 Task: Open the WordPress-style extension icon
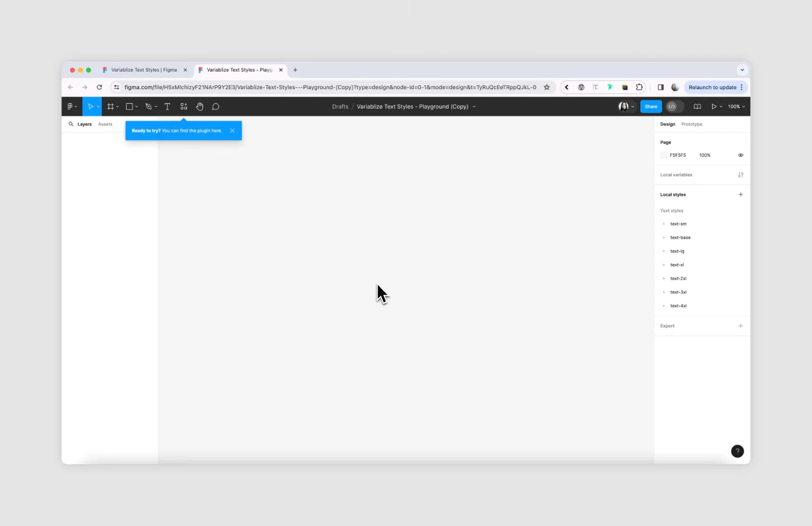[581, 87]
